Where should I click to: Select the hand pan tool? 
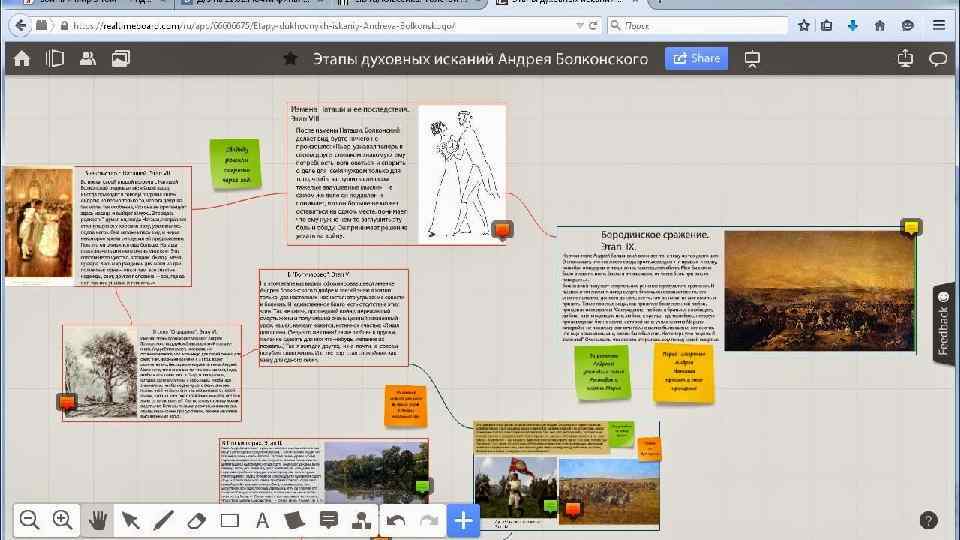(98, 520)
